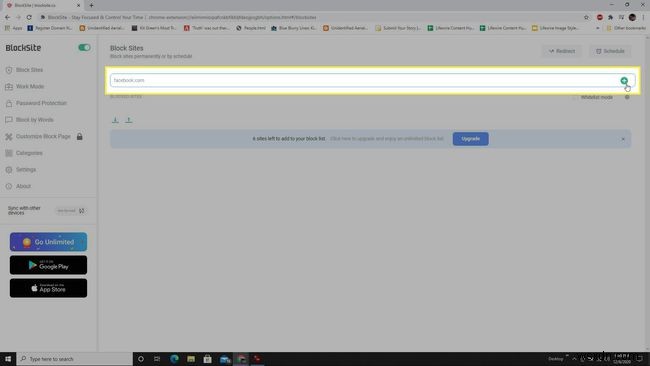
Task: Click the Redirect button
Action: pos(562,51)
